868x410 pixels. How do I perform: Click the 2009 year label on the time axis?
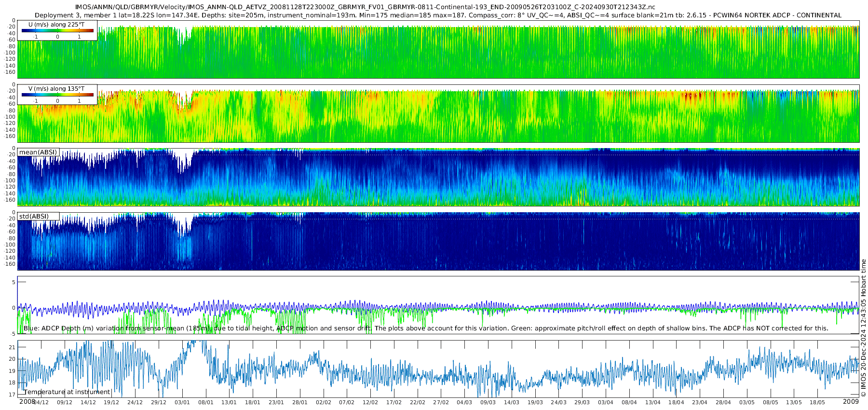(x=851, y=402)
